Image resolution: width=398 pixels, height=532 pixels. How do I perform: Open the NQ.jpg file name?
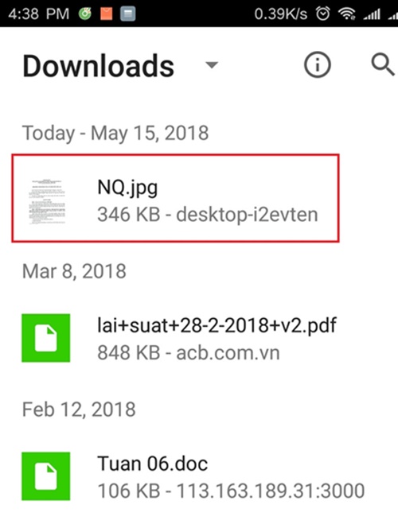[127, 188]
